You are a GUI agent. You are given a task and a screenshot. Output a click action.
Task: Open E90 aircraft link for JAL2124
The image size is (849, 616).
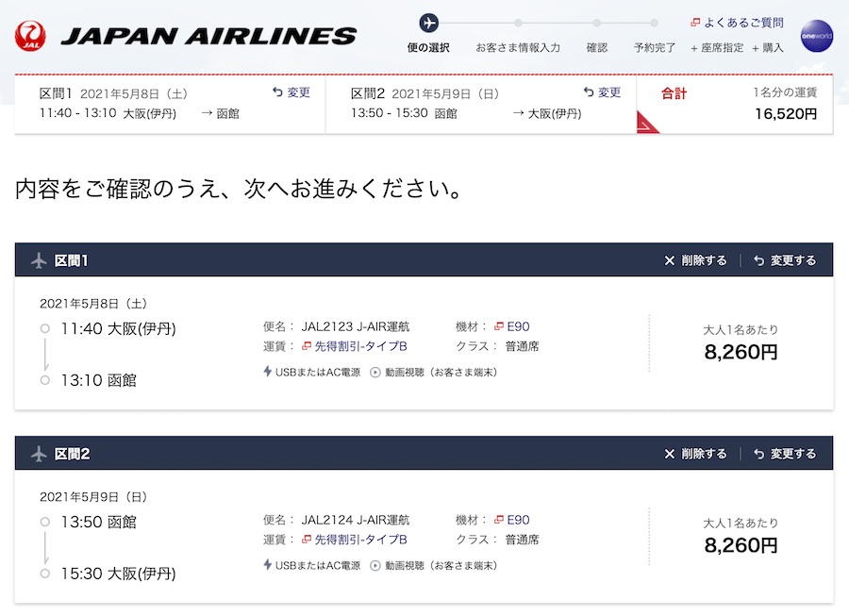(512, 520)
